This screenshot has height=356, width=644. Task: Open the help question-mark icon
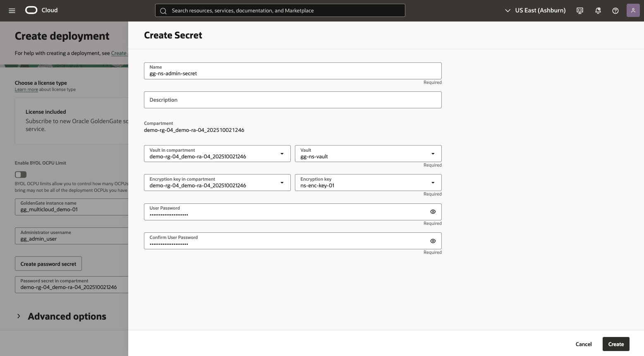point(615,10)
